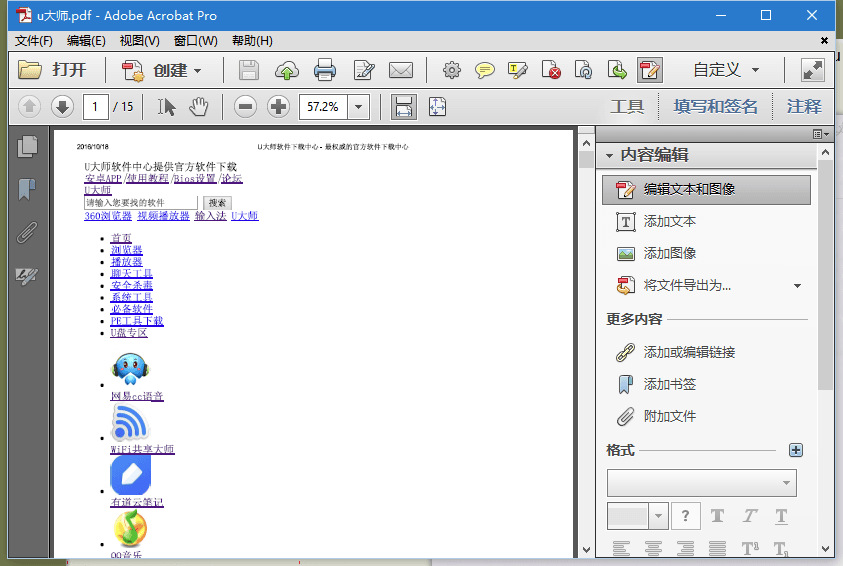The height and width of the screenshot is (566, 843).
Task: Collapse the 内容编辑 section
Action: (609, 156)
